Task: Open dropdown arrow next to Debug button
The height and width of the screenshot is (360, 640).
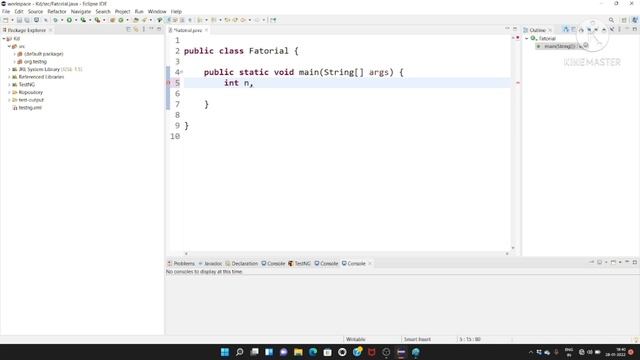Action: [x=62, y=20]
